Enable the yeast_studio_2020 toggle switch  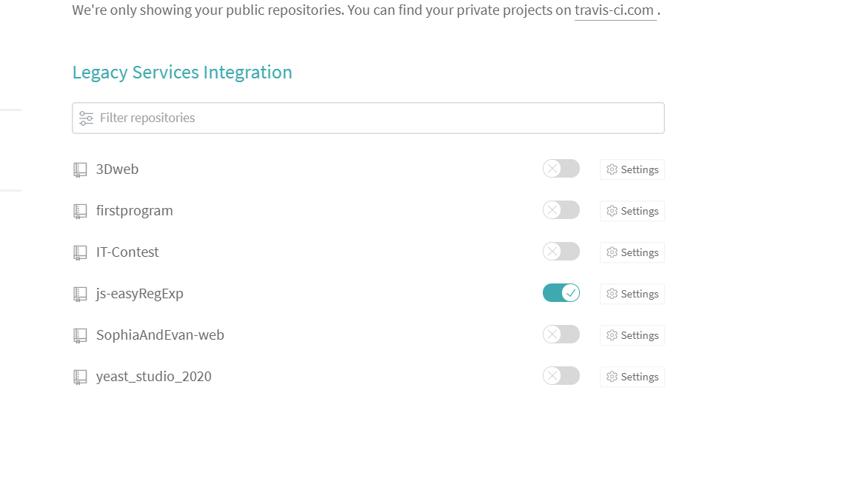coord(561,376)
